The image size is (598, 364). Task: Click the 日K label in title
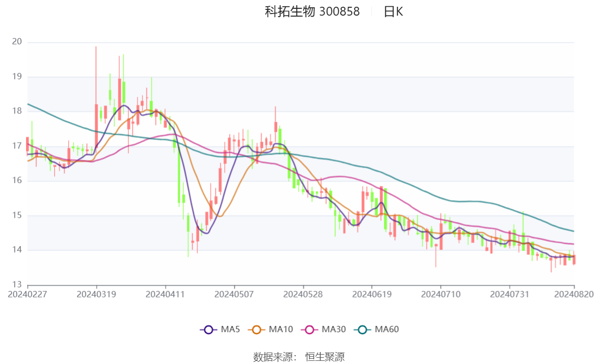pos(393,12)
